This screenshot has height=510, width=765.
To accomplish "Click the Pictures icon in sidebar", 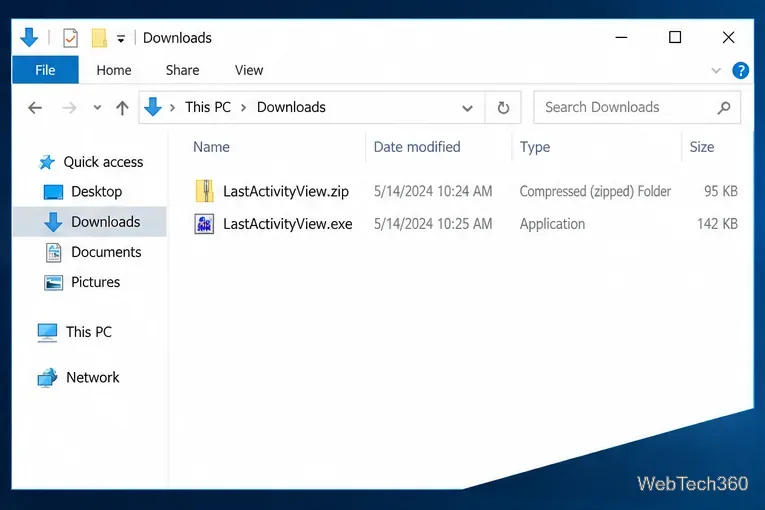I will [x=53, y=283].
